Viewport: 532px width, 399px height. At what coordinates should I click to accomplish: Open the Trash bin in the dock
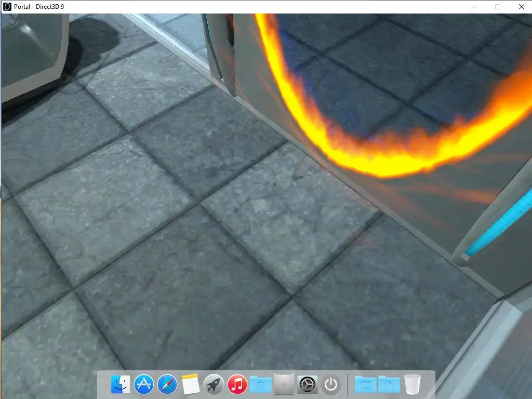point(412,384)
